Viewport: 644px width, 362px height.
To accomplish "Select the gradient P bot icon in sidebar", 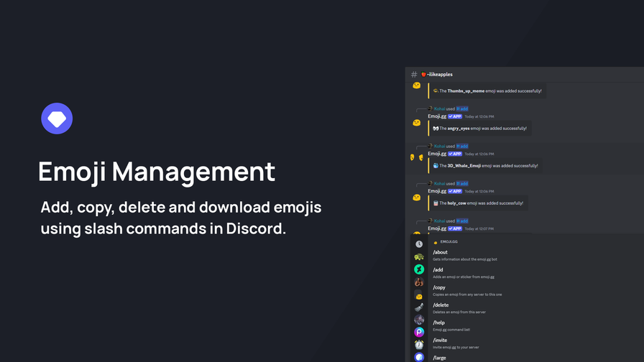I will [x=419, y=332].
